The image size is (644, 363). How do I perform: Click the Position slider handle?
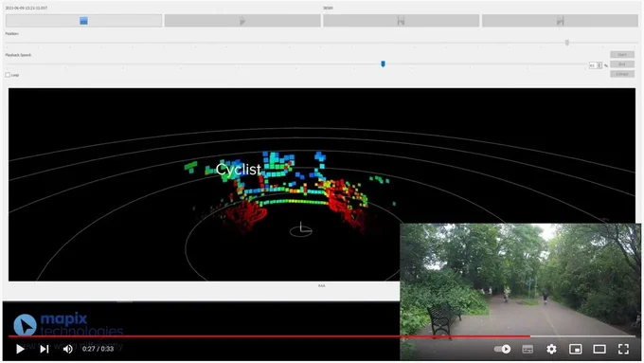click(567, 43)
